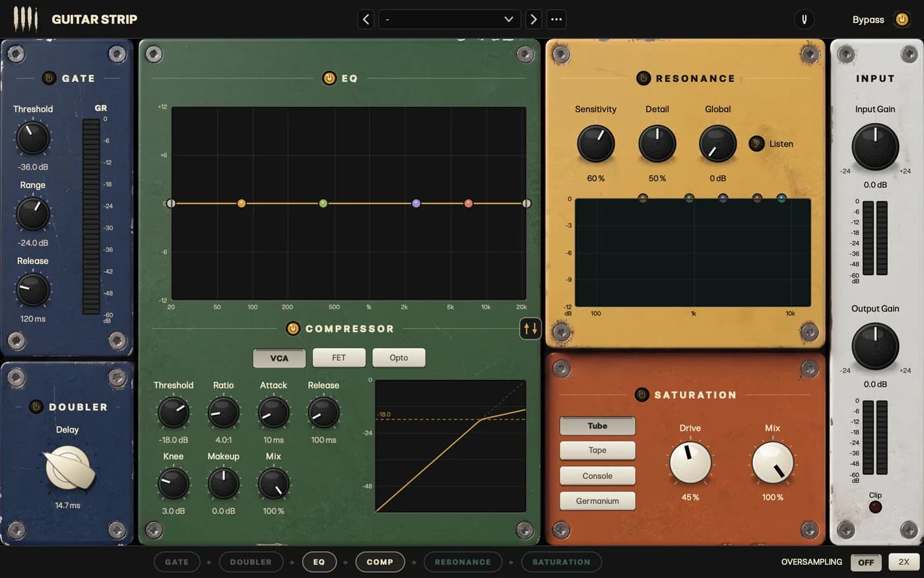Toggle the Bypass power button

click(x=902, y=19)
